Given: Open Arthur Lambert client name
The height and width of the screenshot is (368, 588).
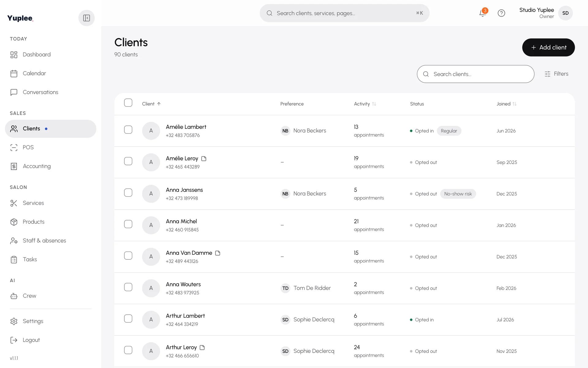Looking at the screenshot, I should pyautogui.click(x=185, y=316).
